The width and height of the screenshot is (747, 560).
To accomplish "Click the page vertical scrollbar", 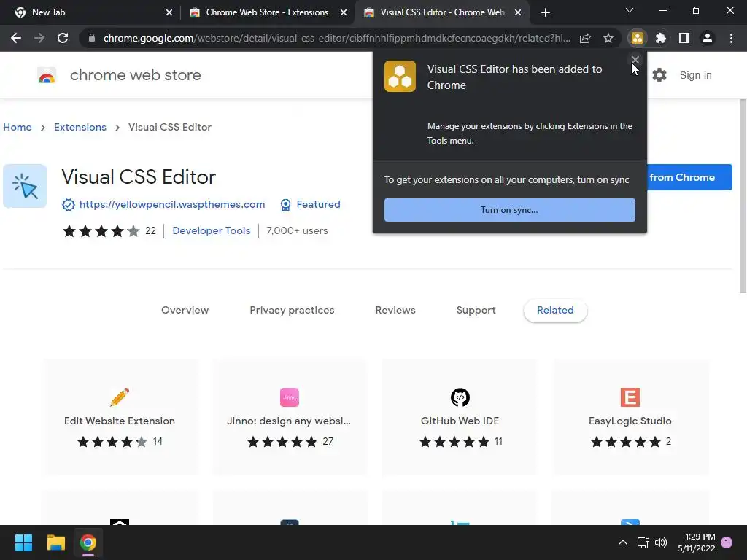I will (742, 196).
